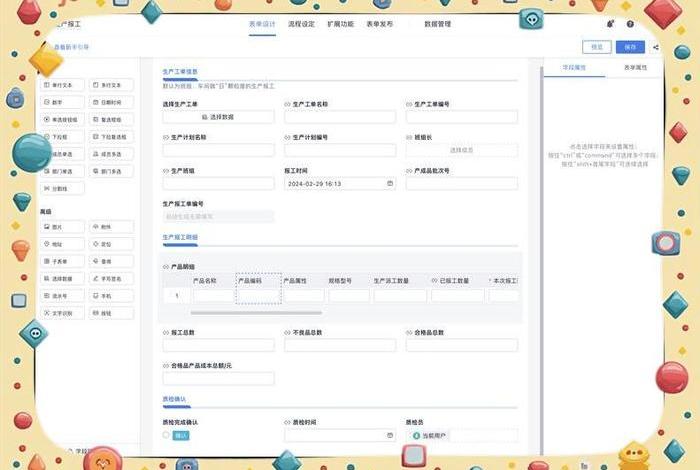Add the 定位 location widget
This screenshot has height=470, width=700.
111,244
